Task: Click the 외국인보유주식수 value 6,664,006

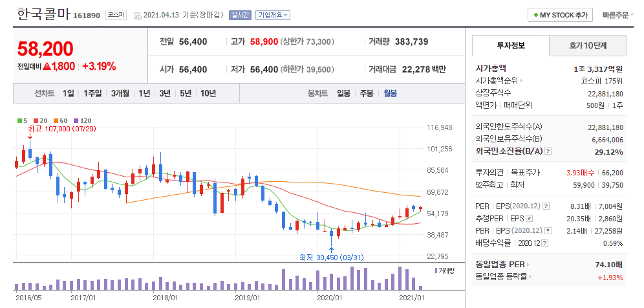Action: [607, 140]
